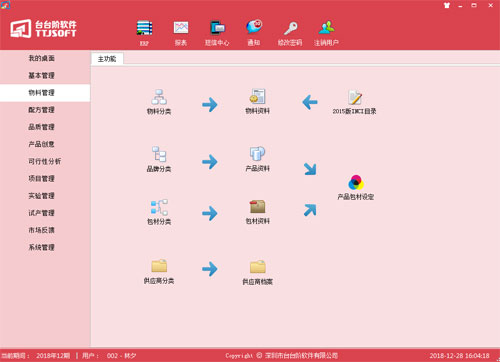Screen dimensions: 500x362
Task: Open 2015版INCI目录 catalog icon
Action: point(355,97)
